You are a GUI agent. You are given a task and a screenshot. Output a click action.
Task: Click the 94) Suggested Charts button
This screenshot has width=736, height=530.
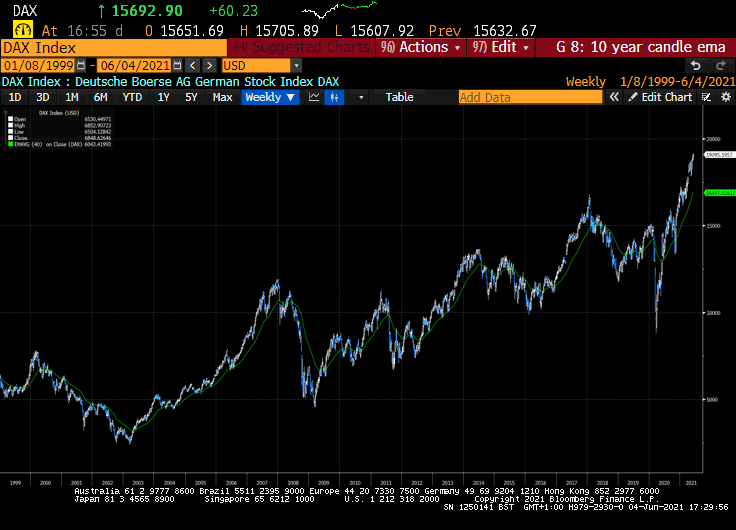coord(301,47)
